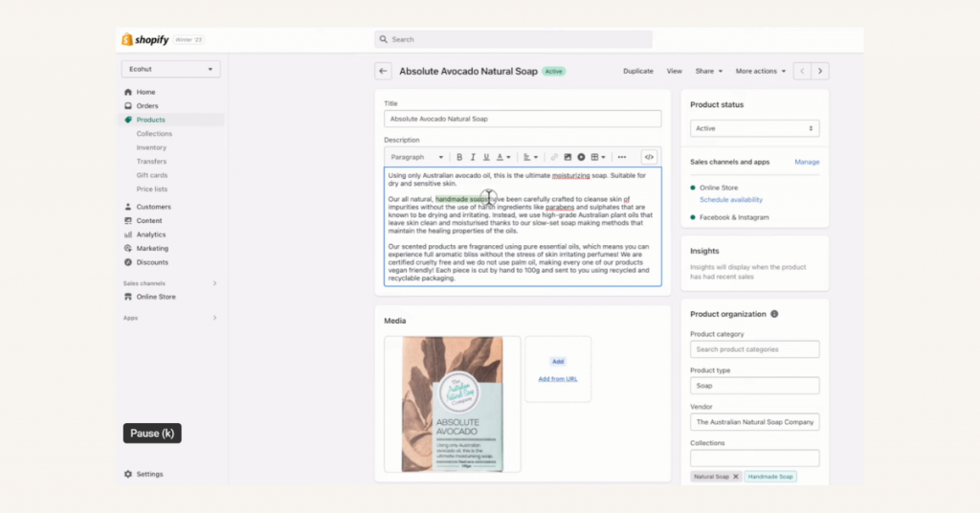Open the More actions dropdown
Image resolution: width=980 pixels, height=513 pixels.
pos(761,71)
